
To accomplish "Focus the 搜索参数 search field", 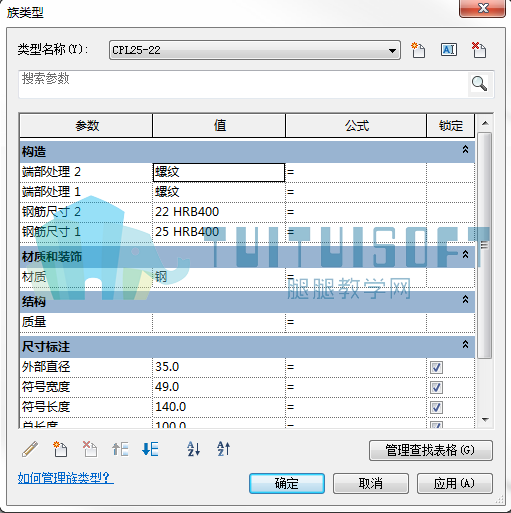I will pyautogui.click(x=243, y=84).
